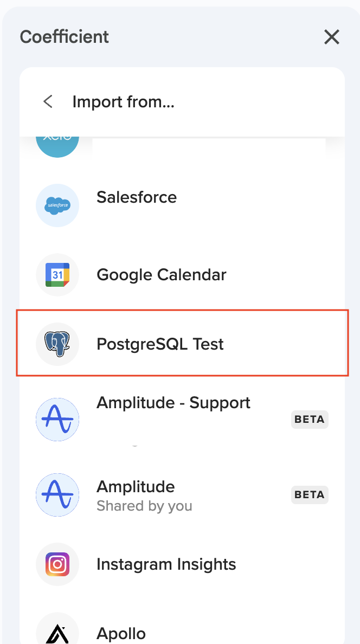The image size is (360, 644).
Task: Click the Google Calendar icon
Action: tap(57, 275)
